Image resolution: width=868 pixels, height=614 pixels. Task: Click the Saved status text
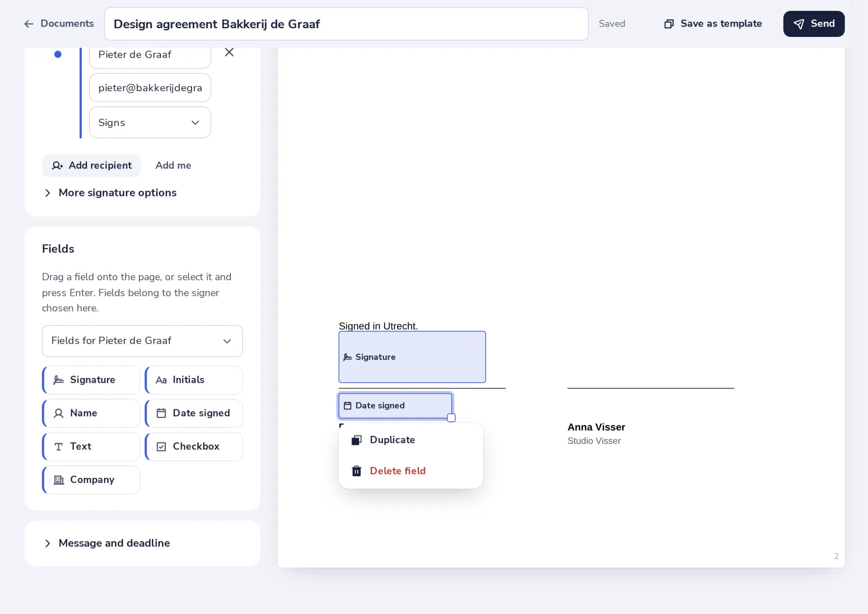click(x=612, y=24)
